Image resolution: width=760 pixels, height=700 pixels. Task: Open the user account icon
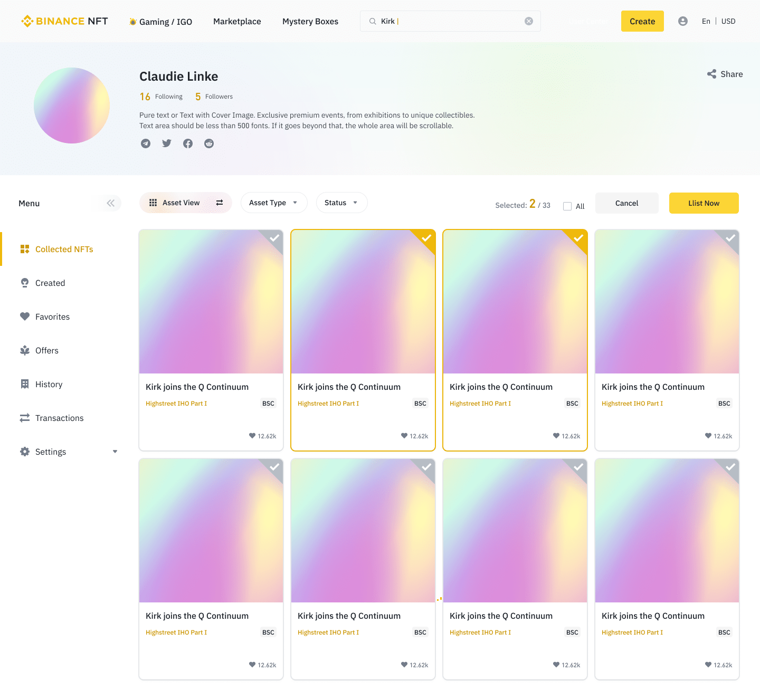(683, 21)
